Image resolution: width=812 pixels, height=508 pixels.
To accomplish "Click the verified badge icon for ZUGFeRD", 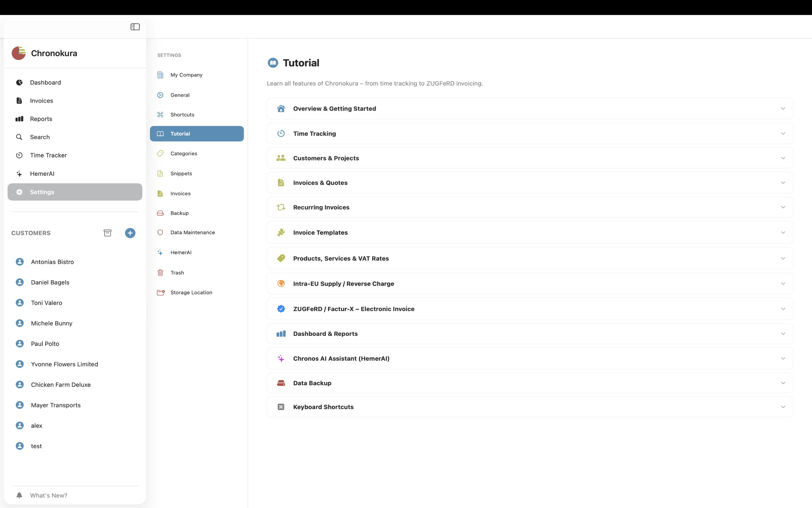I will point(281,309).
